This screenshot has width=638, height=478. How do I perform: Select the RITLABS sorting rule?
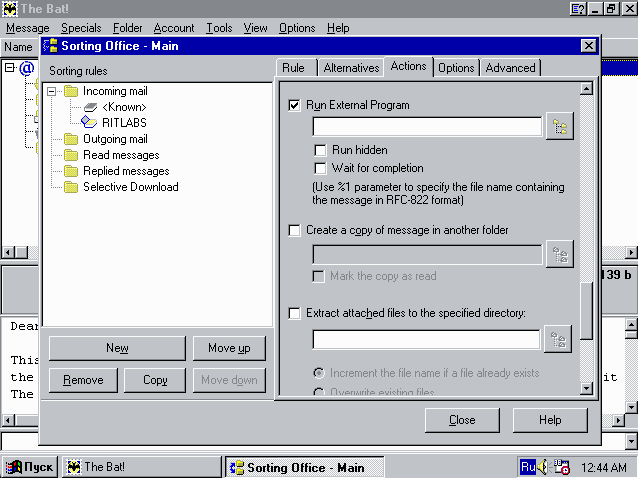(124, 123)
